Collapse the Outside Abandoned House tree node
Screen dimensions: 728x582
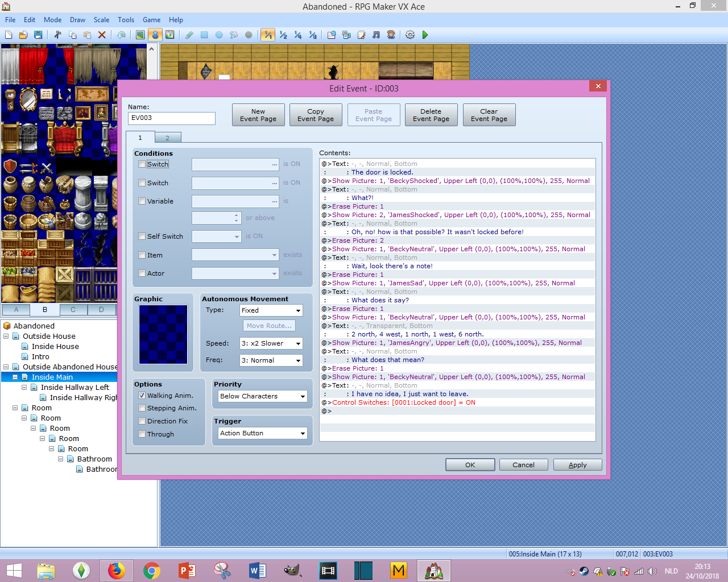6,367
